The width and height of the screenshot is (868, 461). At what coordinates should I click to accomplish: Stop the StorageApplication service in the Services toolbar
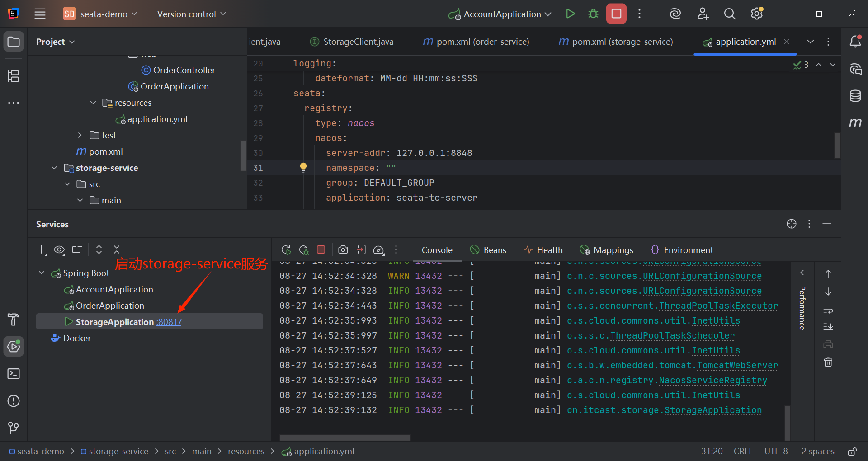pos(321,249)
